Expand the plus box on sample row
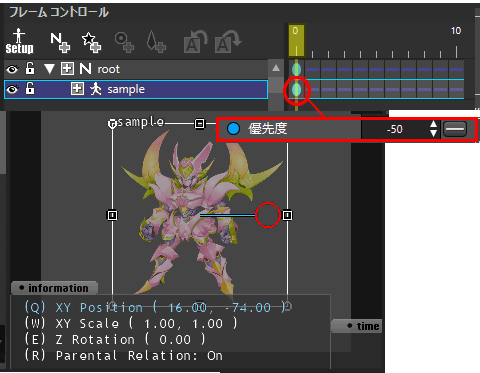 (77, 89)
